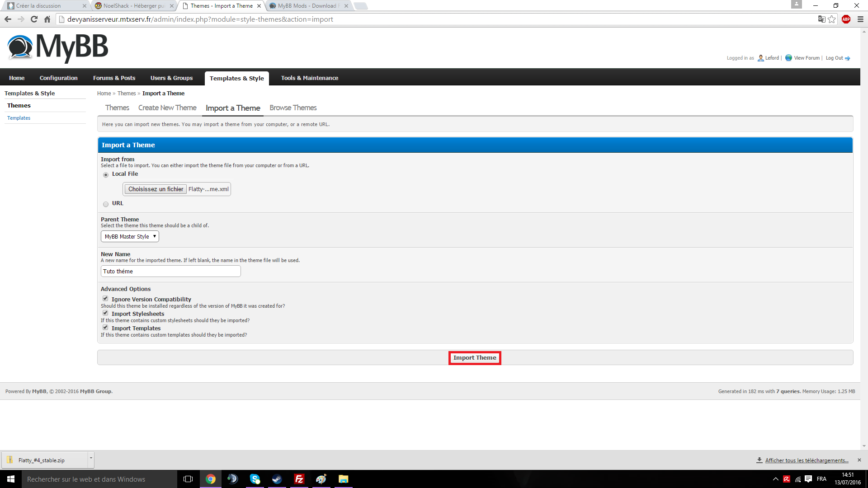
Task: Switch to the Browse Themes tab
Action: click(293, 108)
